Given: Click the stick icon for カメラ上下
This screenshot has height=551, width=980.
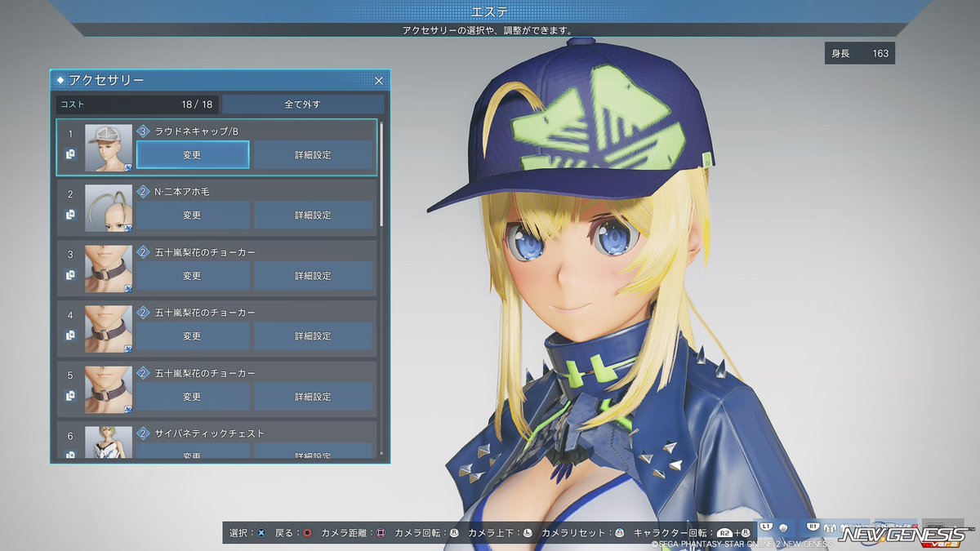Looking at the screenshot, I should 528,533.
